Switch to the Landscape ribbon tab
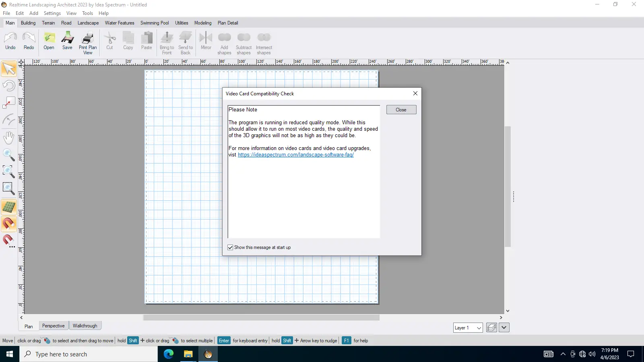 88,23
